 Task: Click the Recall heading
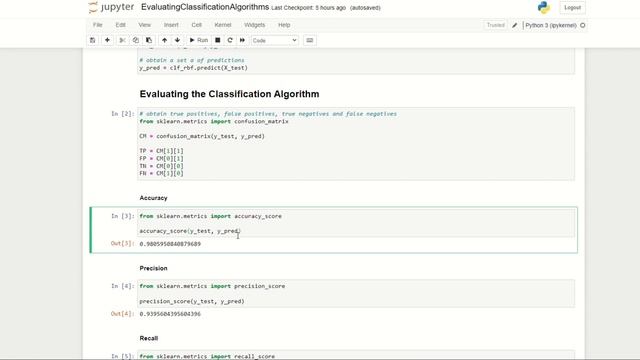point(149,338)
